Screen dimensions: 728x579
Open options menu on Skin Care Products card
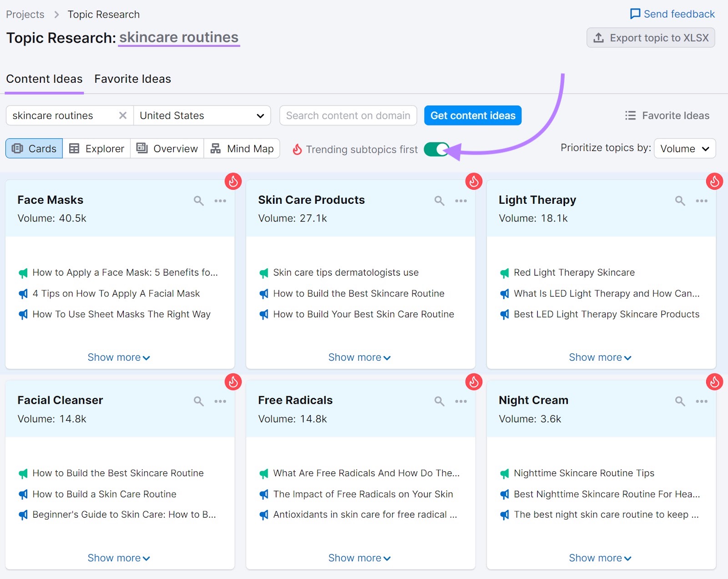pos(461,200)
